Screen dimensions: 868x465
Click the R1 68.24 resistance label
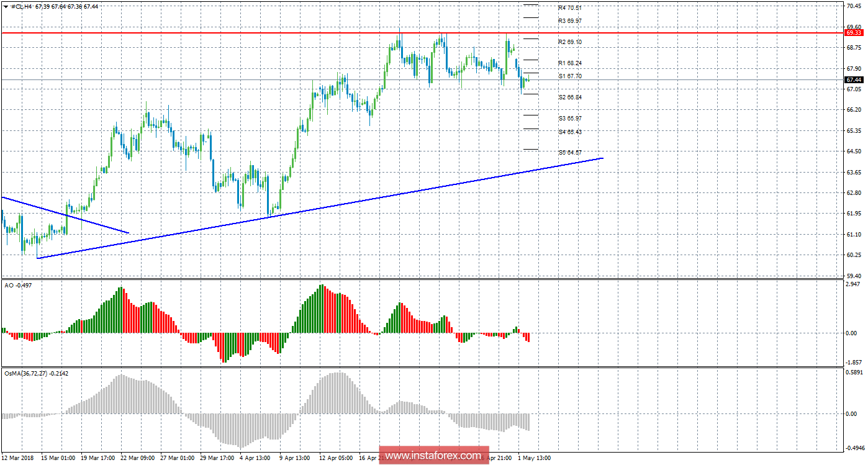(569, 63)
